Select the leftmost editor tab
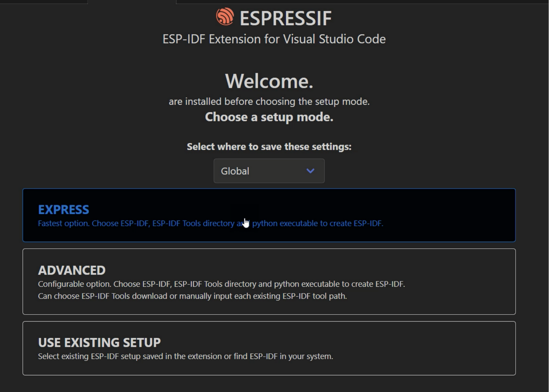The image size is (549, 392). [44, 2]
